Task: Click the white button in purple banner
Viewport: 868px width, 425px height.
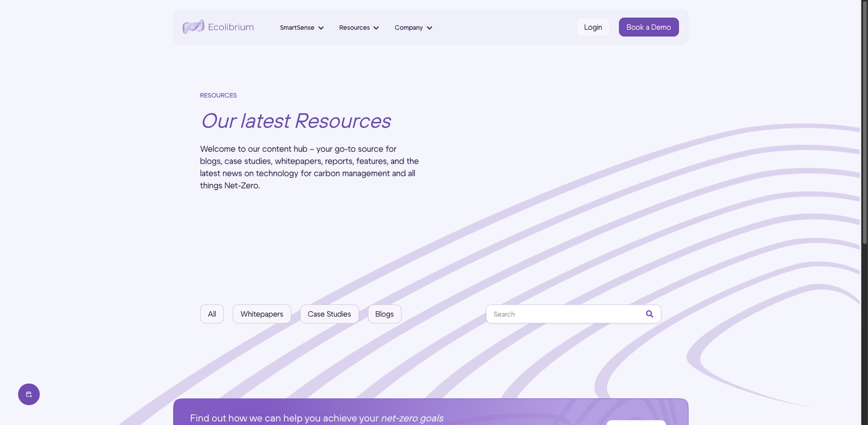Action: tap(635, 422)
